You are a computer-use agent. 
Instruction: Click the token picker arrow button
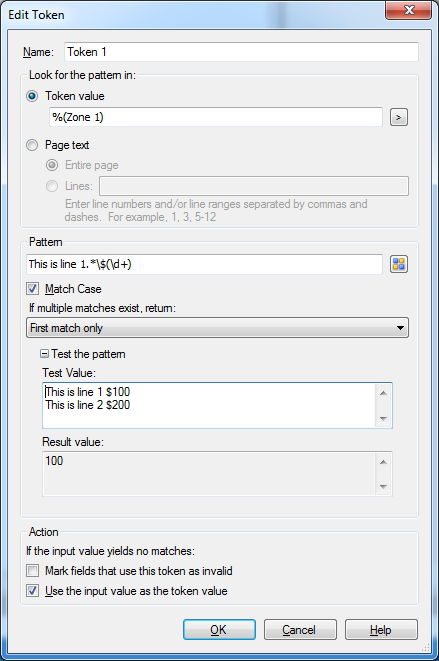399,117
